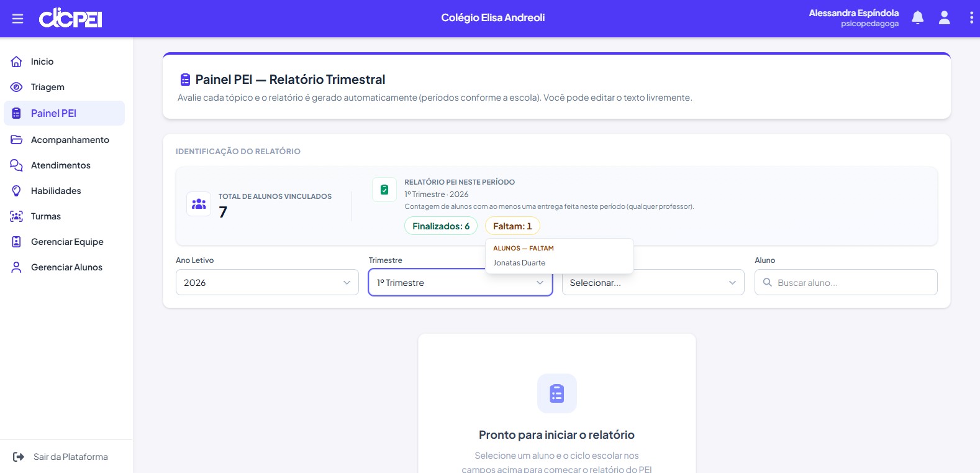Click the Finalizados: 6 badge
The height and width of the screenshot is (473, 980).
tap(441, 226)
